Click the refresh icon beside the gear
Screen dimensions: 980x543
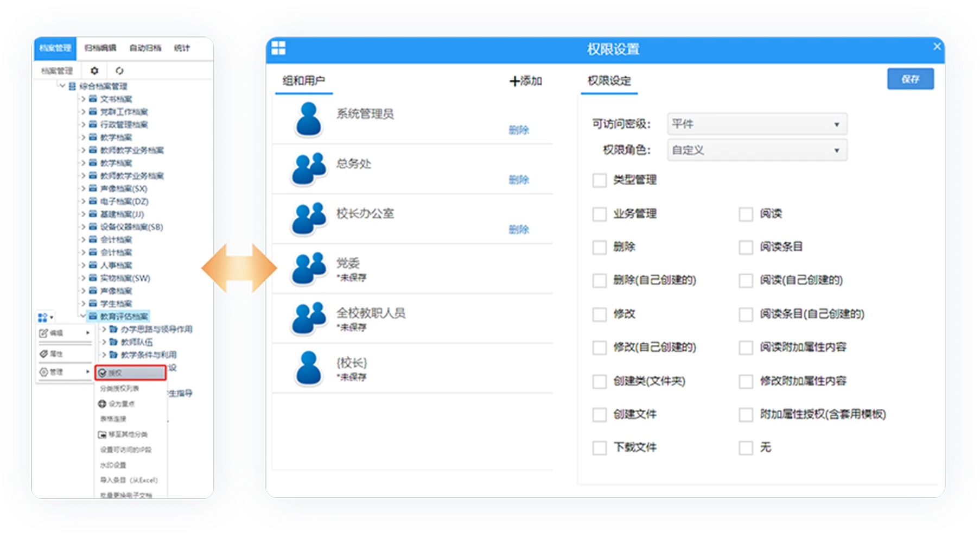click(x=119, y=71)
